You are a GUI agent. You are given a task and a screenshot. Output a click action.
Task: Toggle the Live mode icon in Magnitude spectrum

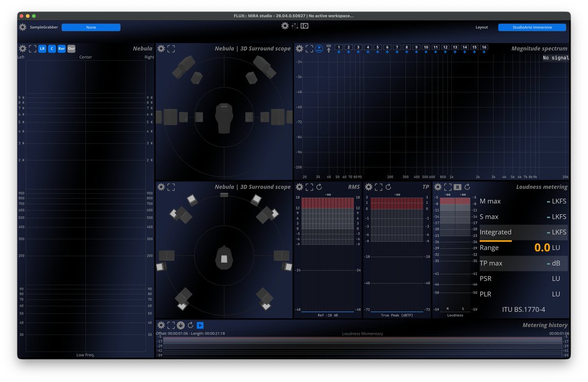pyautogui.click(x=319, y=49)
